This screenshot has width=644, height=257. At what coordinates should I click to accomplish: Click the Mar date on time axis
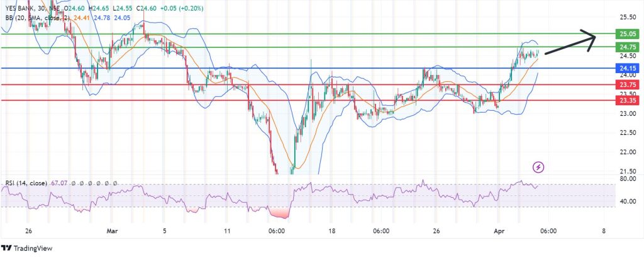click(x=112, y=231)
